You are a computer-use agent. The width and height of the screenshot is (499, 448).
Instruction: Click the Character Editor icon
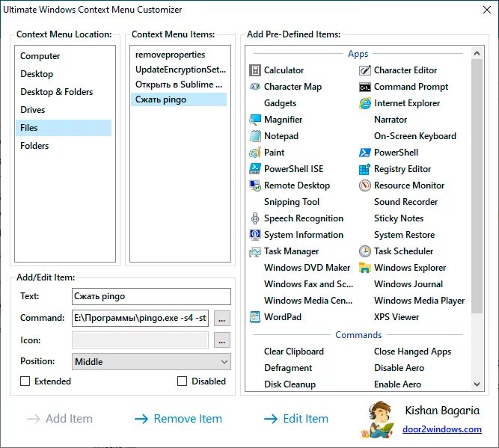[364, 70]
